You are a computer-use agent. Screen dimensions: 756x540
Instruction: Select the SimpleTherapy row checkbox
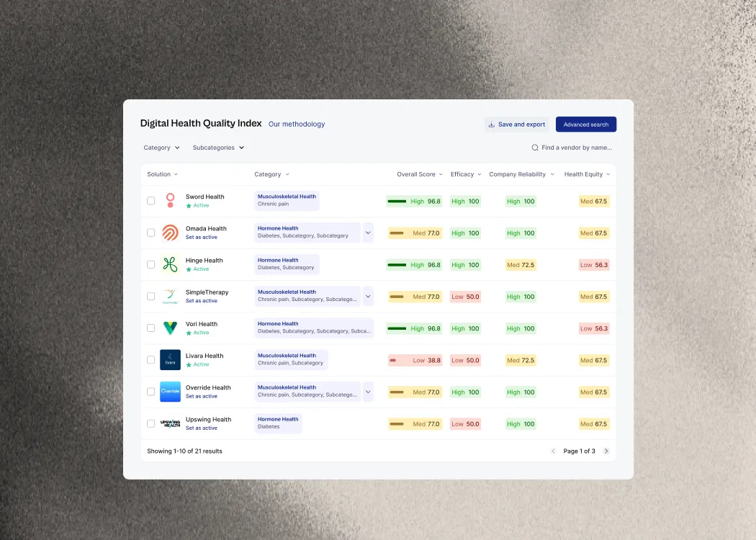(x=151, y=296)
